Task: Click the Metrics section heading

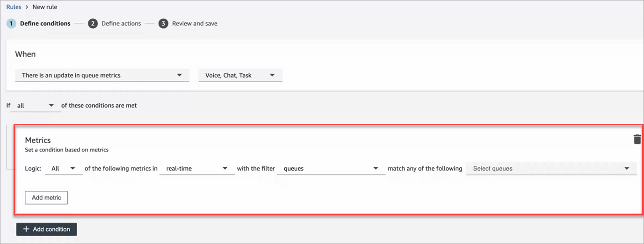Action: pos(37,140)
